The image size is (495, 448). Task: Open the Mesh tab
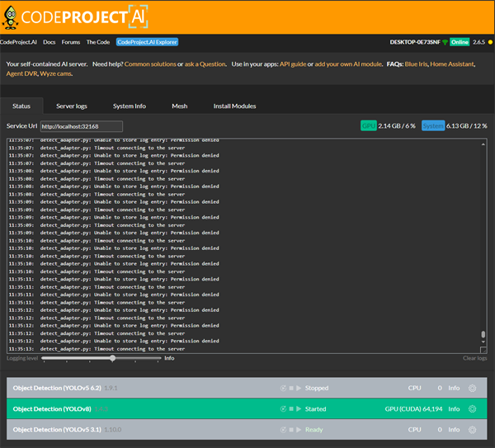tap(180, 106)
